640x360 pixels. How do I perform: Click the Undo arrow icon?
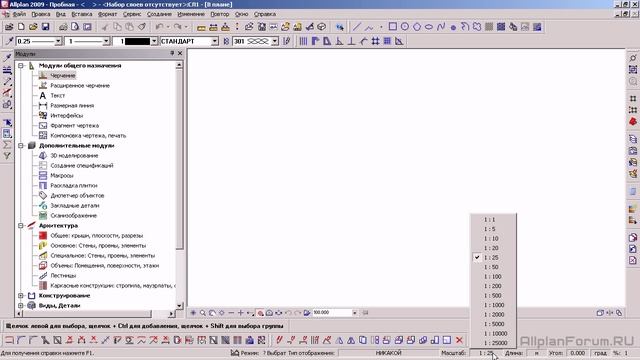click(159, 27)
